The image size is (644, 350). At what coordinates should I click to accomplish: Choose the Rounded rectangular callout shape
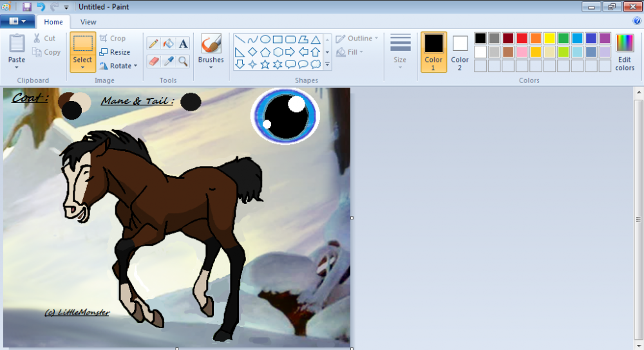(290, 64)
